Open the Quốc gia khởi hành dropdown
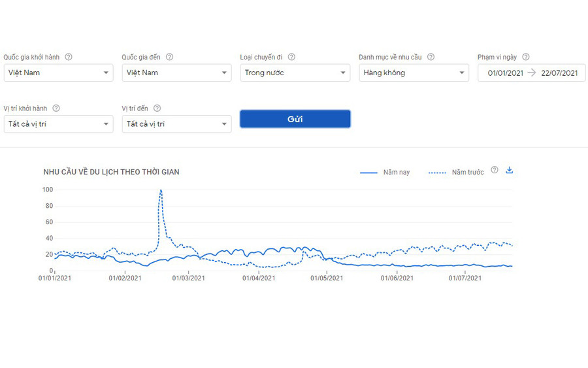588x368 pixels. point(58,73)
